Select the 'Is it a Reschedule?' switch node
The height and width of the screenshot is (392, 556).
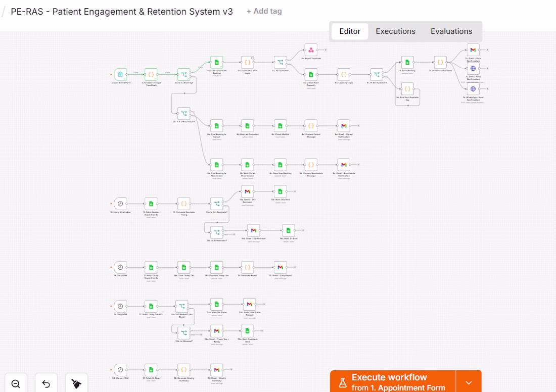pyautogui.click(x=183, y=114)
